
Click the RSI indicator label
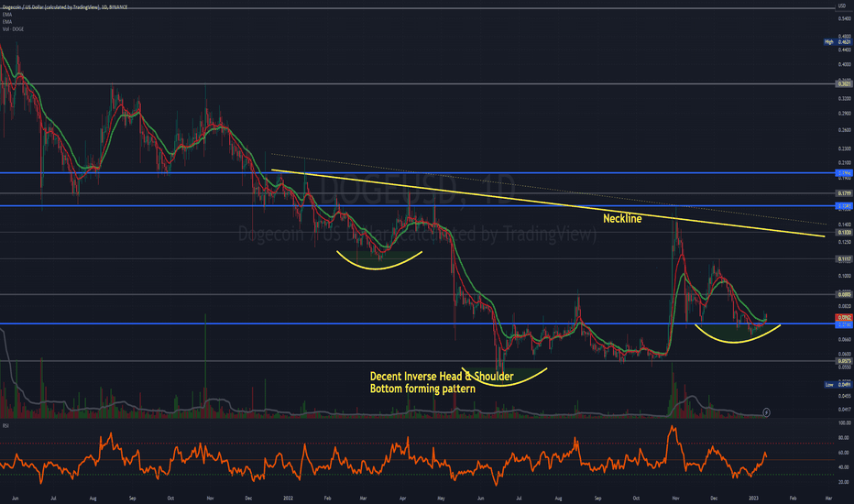point(5,425)
